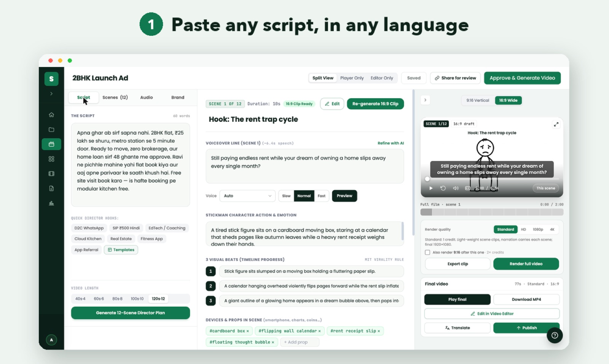The width and height of the screenshot is (609, 364).
Task: Set voice speed to Slow
Action: [x=286, y=196]
